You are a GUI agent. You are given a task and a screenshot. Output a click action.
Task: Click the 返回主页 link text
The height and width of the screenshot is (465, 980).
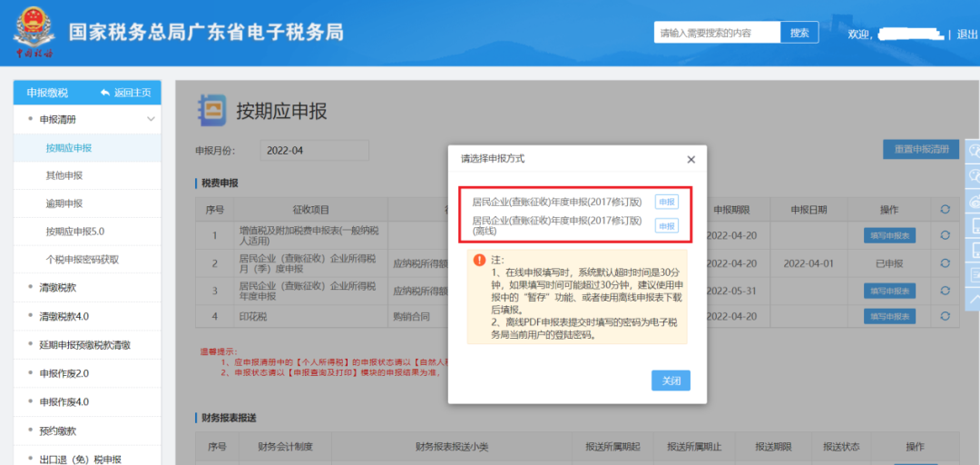132,93
